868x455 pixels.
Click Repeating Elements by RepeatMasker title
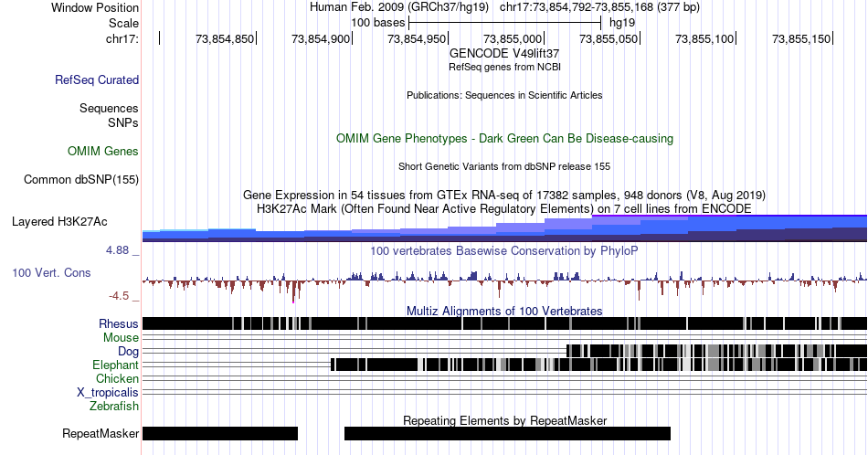click(x=505, y=420)
